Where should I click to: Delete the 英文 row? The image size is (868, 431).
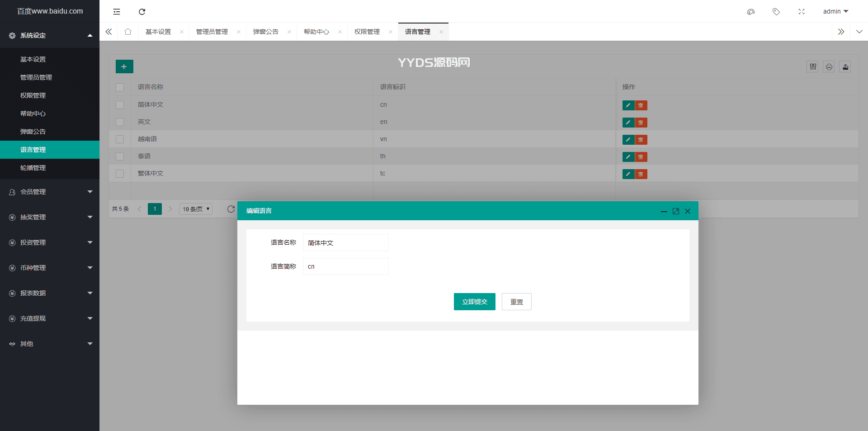641,123
